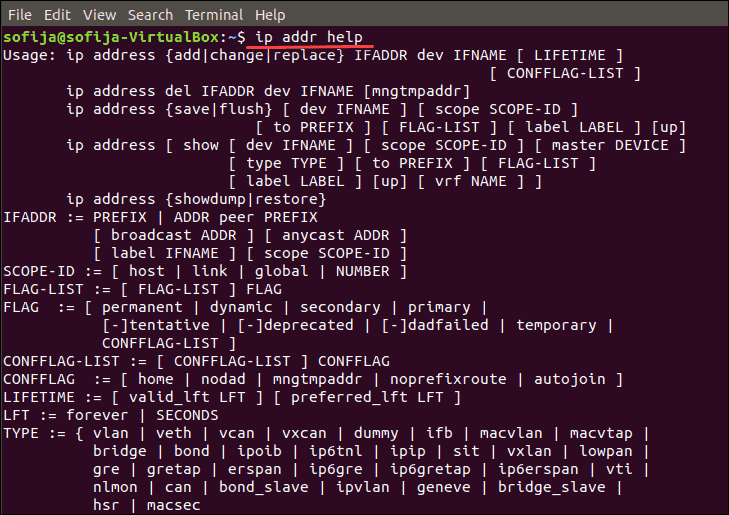This screenshot has height=515, width=729.
Task: Click 'SECONDS' in the LFT line
Action: coord(187,415)
